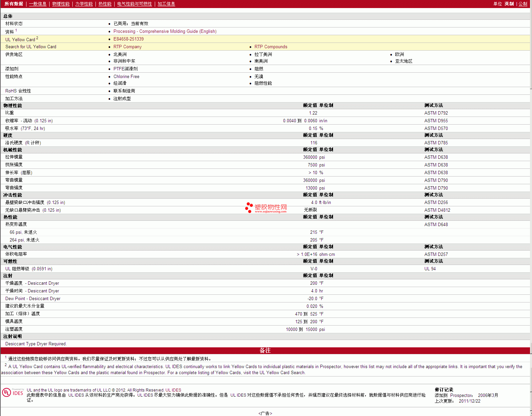Open UL Yellow Card E84658-251339 link

point(128,39)
